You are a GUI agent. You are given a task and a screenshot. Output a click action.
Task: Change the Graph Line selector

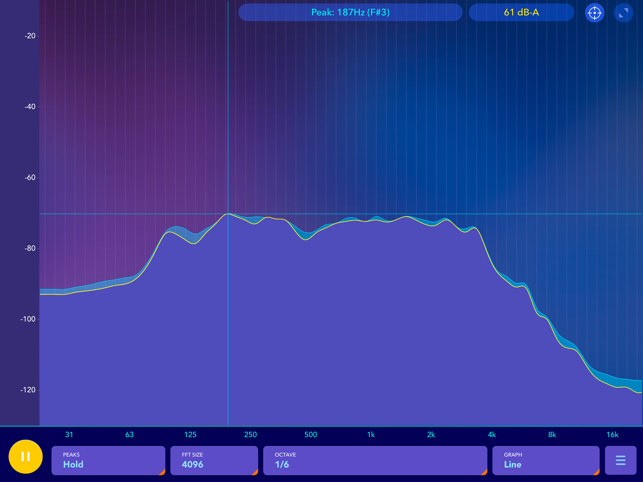(546, 460)
